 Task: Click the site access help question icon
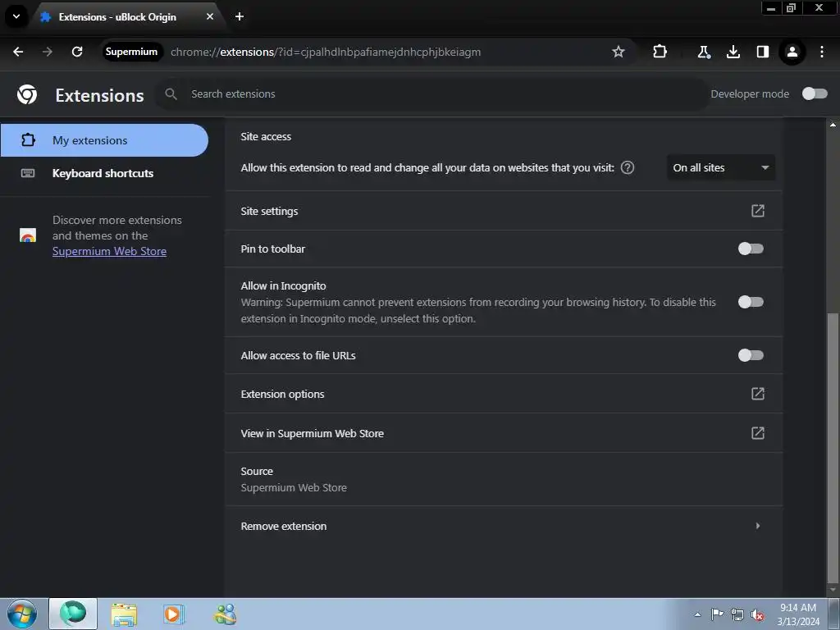point(628,167)
